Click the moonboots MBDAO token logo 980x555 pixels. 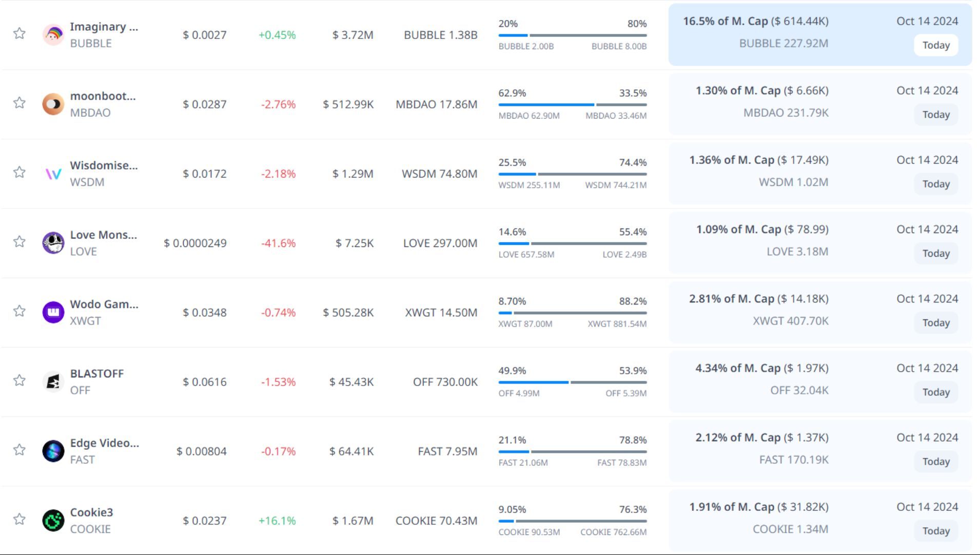pyautogui.click(x=53, y=104)
